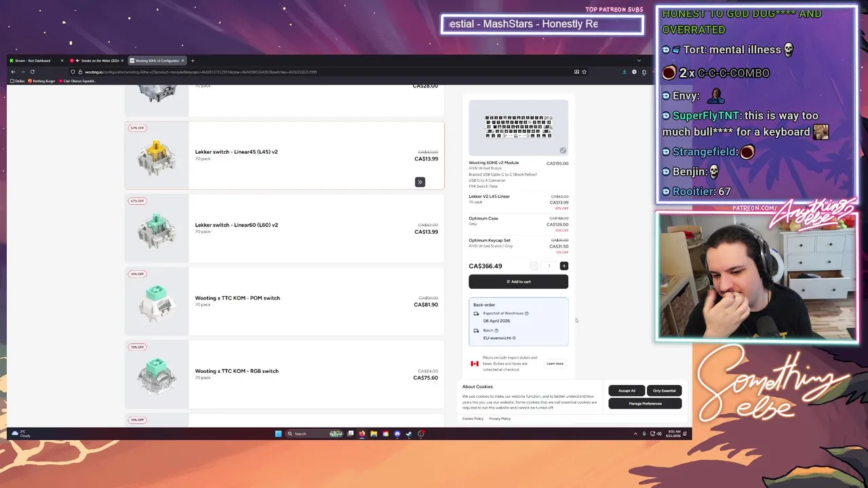The image size is (868, 488).
Task: Decrease quantity with the minus button
Action: [534, 266]
